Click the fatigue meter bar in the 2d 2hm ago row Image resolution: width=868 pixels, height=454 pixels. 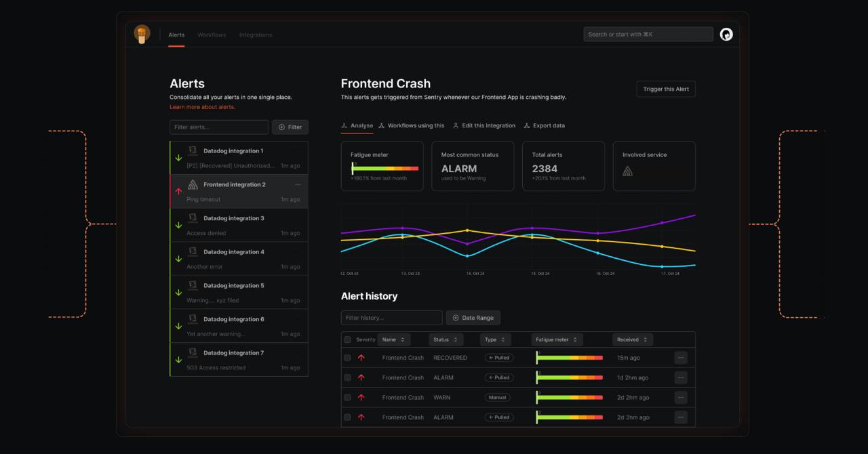[570, 398]
